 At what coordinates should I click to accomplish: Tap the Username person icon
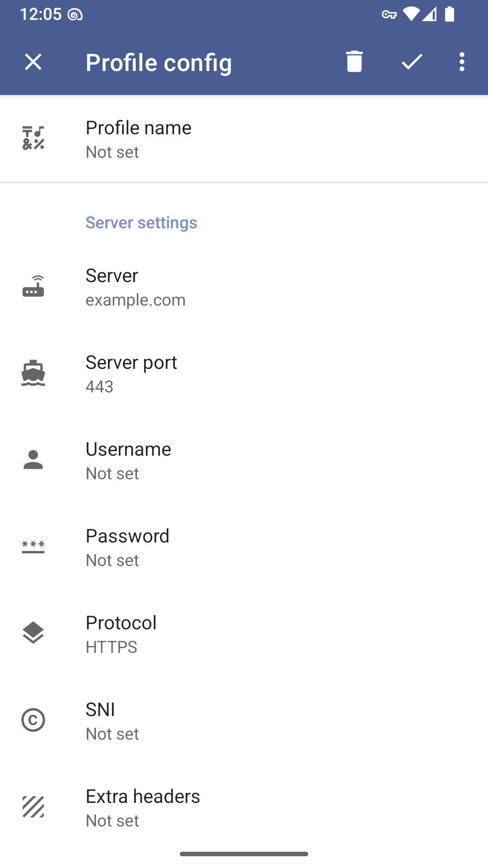pos(33,460)
